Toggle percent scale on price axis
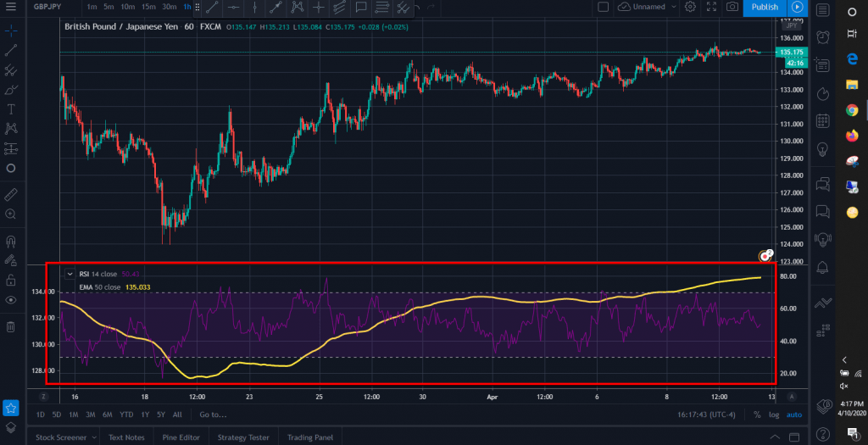The width and height of the screenshot is (868, 445). (755, 414)
